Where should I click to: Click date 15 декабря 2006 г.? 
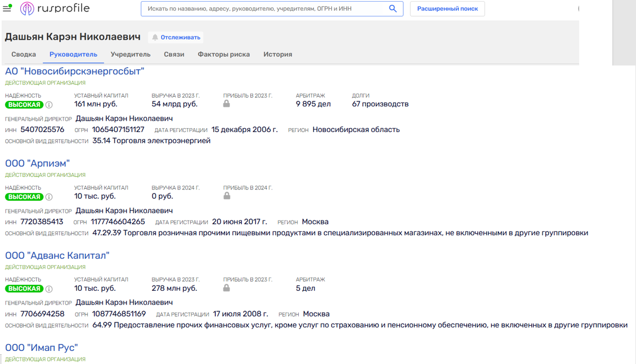click(245, 129)
